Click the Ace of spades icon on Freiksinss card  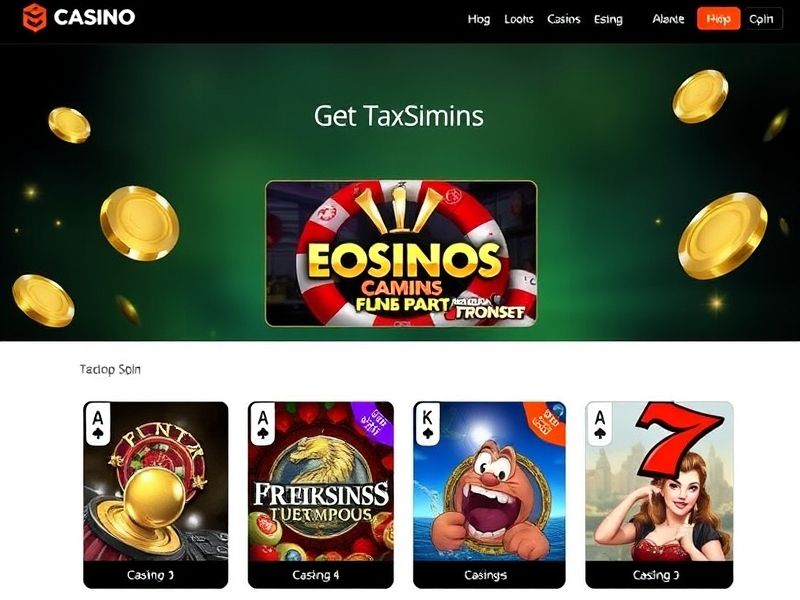[263, 424]
